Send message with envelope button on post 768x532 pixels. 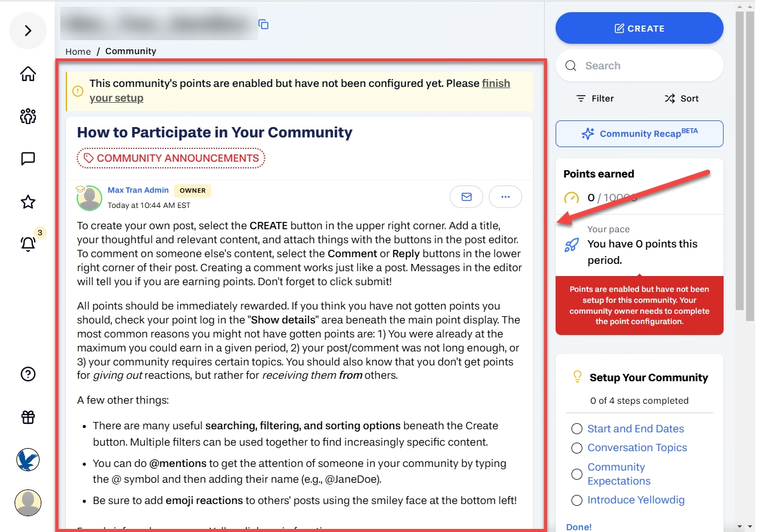466,197
